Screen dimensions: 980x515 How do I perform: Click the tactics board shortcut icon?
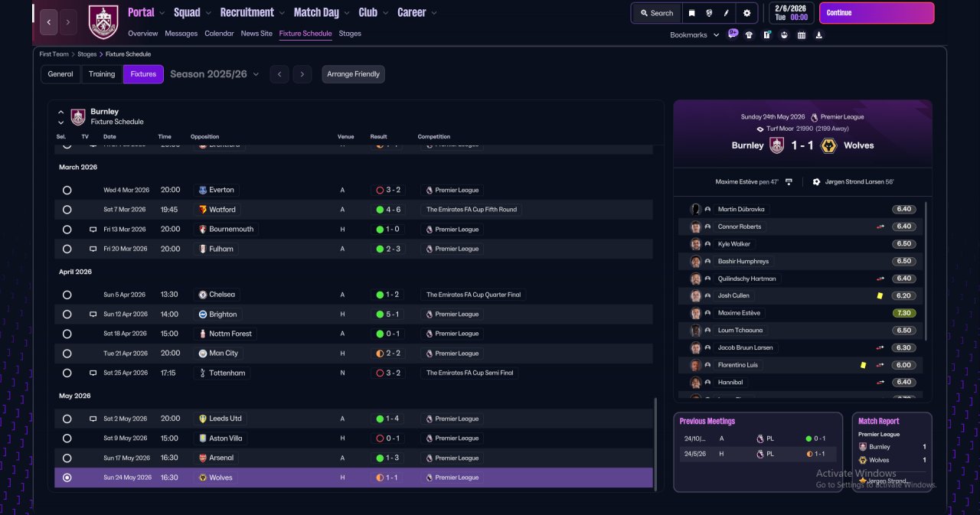[x=766, y=34]
